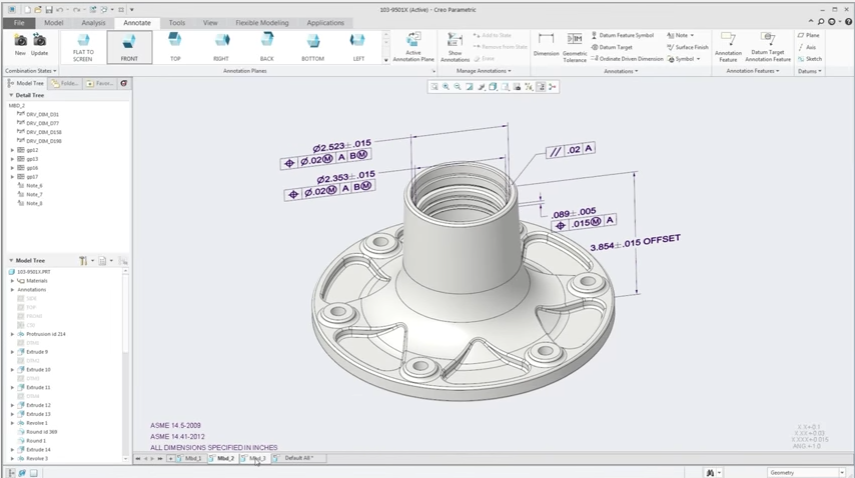Collapse the Detail Tree section
855x478 pixels.
(11, 95)
